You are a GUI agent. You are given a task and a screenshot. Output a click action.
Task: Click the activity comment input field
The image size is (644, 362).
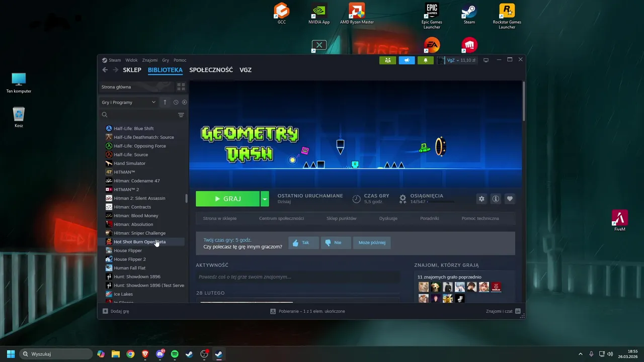tap(298, 277)
